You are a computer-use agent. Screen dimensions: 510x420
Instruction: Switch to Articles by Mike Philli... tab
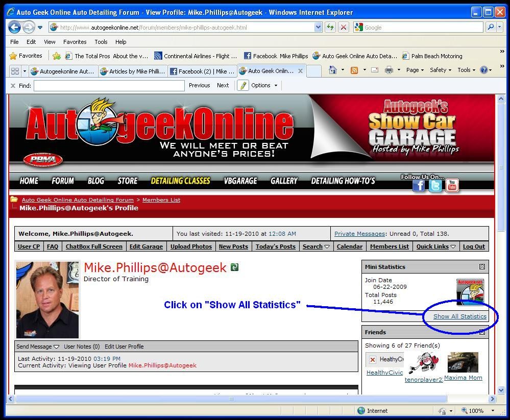click(x=133, y=71)
